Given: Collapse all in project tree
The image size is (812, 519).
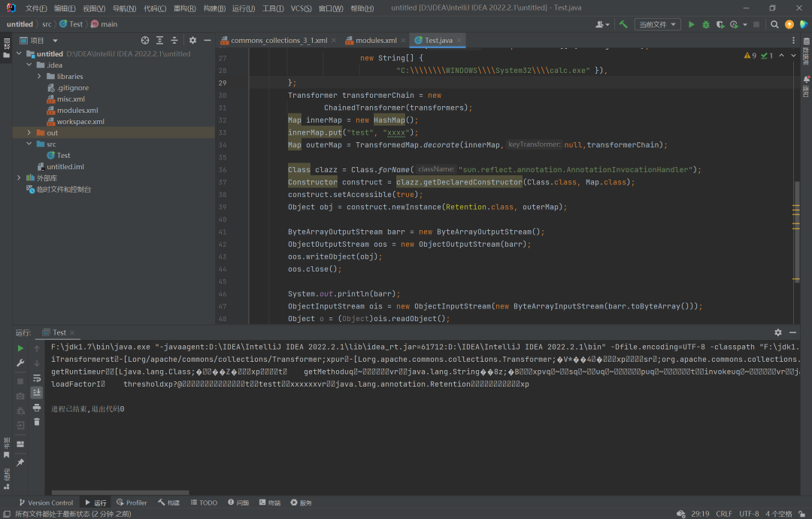Looking at the screenshot, I should (174, 41).
